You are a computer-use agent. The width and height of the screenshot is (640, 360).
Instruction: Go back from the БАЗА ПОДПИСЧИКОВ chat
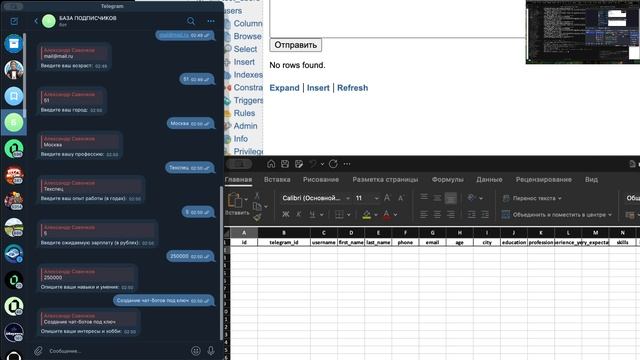36,21
